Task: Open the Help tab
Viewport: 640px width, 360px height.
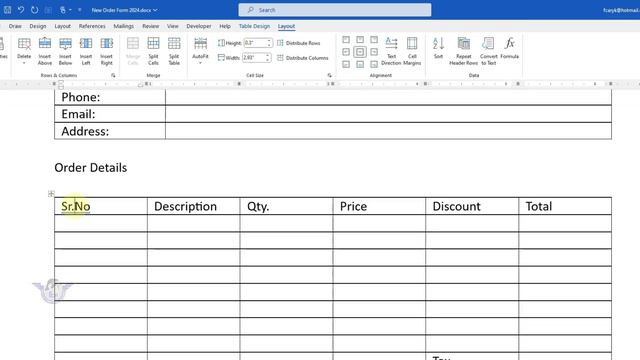Action: click(x=225, y=26)
